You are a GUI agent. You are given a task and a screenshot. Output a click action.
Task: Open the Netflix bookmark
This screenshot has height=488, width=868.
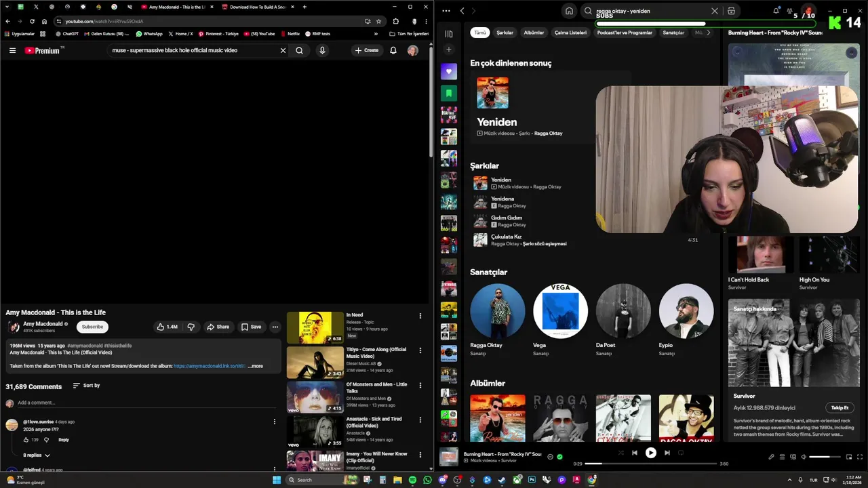[289, 34]
